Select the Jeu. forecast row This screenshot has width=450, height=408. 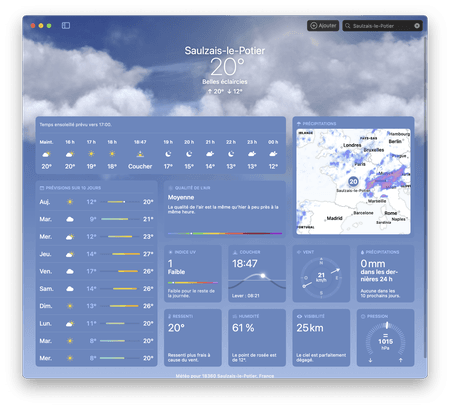[96, 254]
